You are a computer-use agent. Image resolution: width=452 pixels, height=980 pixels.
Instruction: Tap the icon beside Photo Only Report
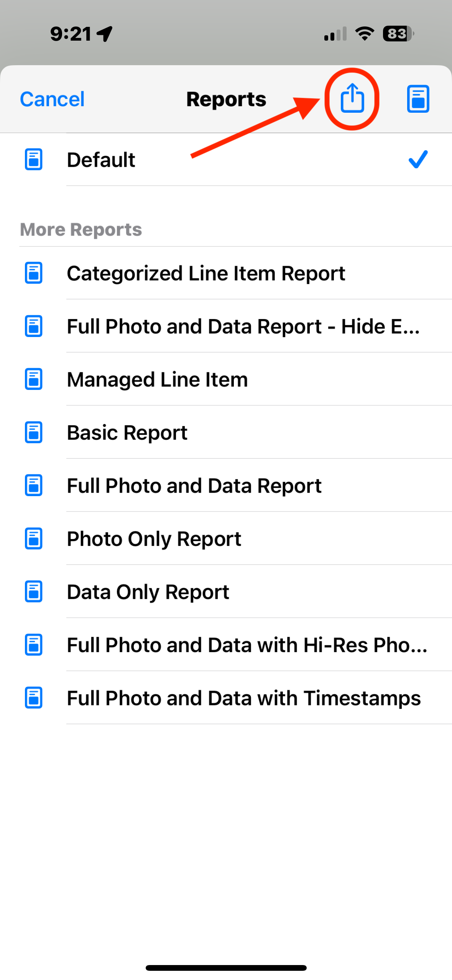coord(34,538)
